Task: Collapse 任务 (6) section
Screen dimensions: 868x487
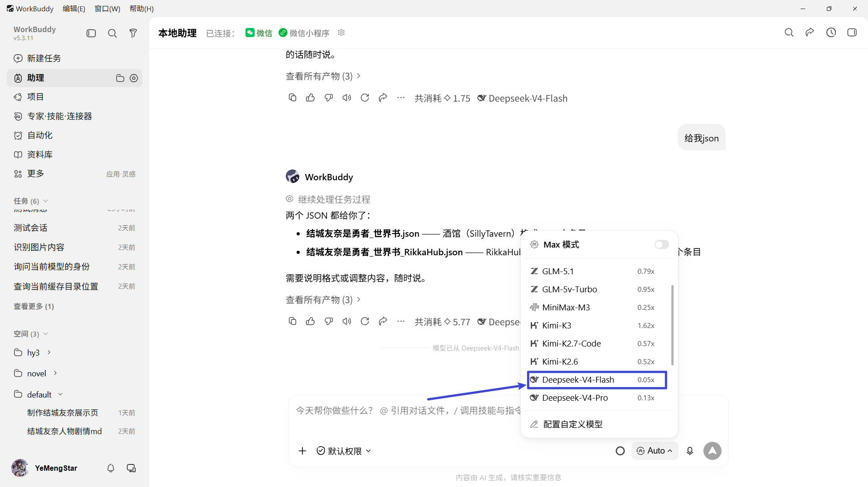Action: pos(31,201)
